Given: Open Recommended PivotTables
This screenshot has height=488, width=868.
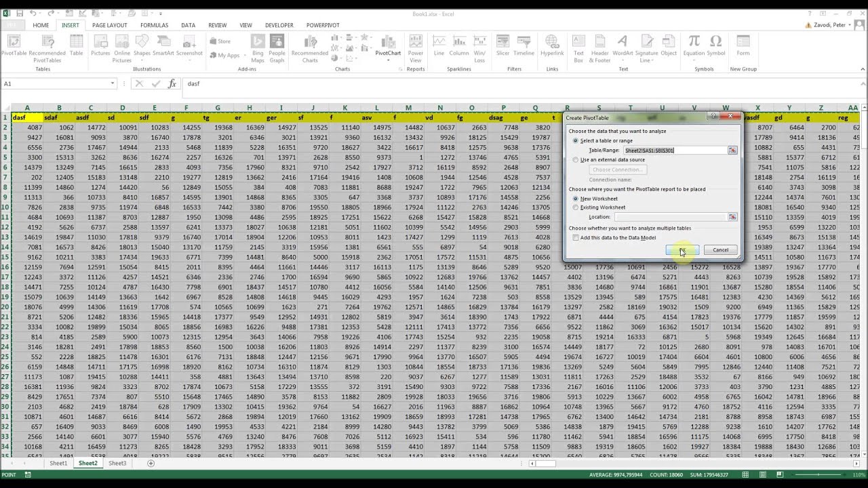Looking at the screenshot, I should tap(47, 47).
